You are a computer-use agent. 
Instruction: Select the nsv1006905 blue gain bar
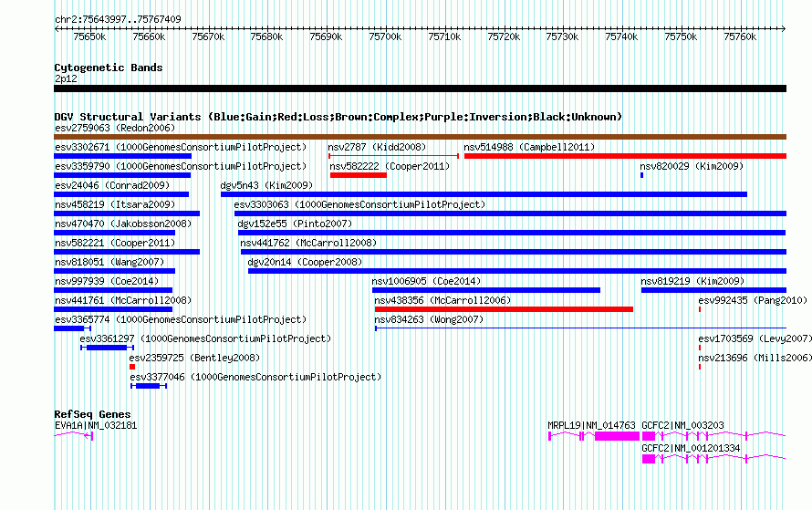[x=485, y=290]
